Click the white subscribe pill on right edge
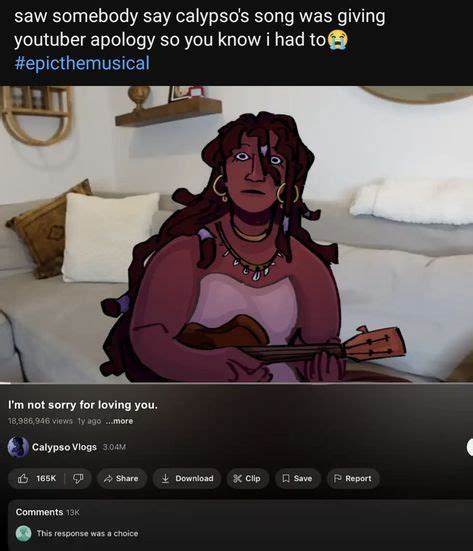The height and width of the screenshot is (551, 473). click(x=469, y=447)
